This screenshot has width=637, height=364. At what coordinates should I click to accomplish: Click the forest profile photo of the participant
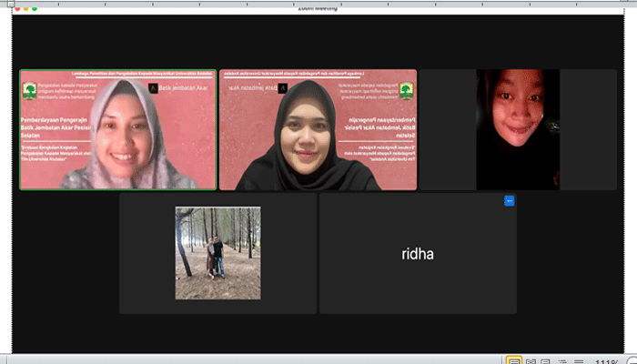tap(217, 253)
